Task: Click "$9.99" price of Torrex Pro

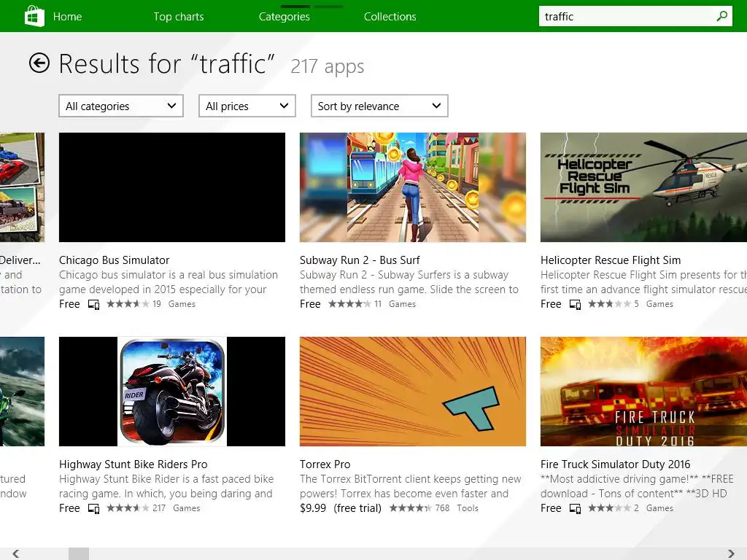Action: [313, 508]
